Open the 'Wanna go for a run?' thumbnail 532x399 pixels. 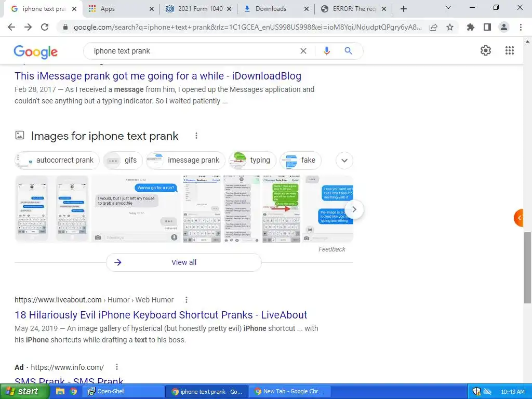[x=136, y=209]
